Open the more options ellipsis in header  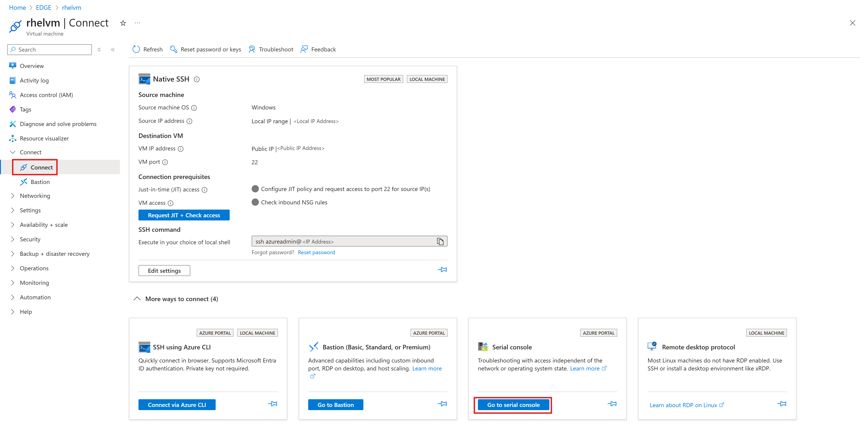click(138, 23)
